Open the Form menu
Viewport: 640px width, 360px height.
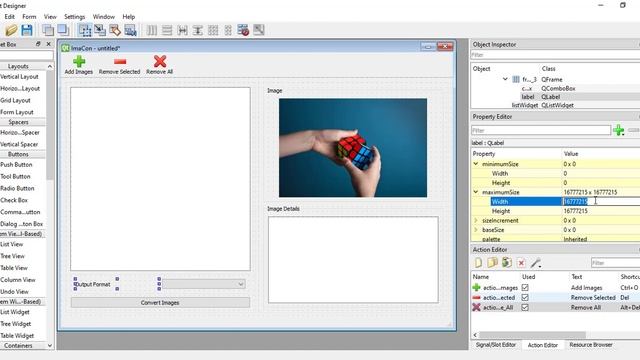(x=29, y=17)
